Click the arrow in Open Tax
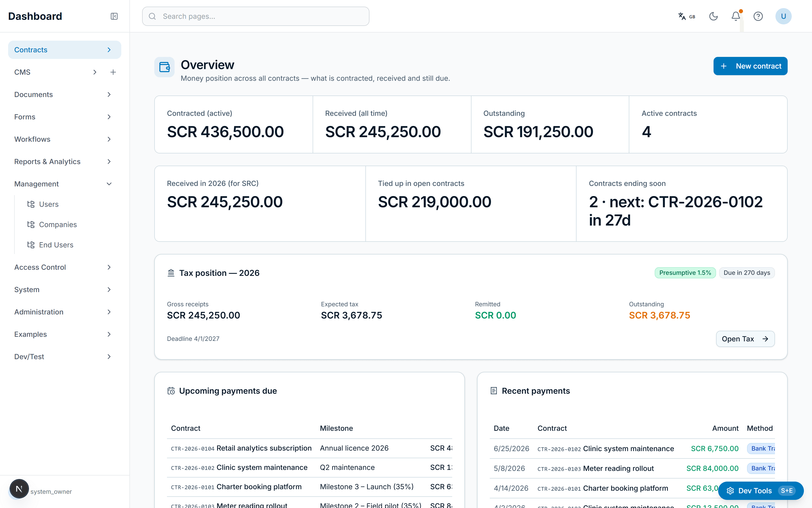812x508 pixels. point(765,339)
